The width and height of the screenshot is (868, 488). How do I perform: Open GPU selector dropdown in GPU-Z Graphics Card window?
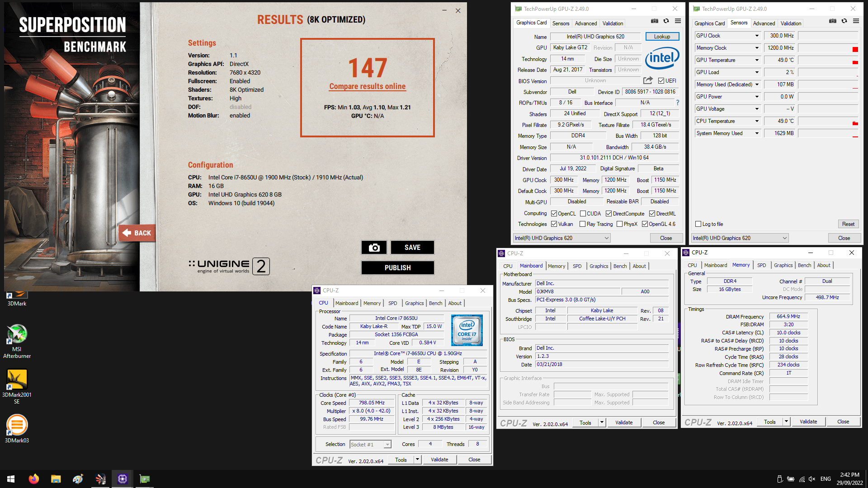pyautogui.click(x=562, y=238)
